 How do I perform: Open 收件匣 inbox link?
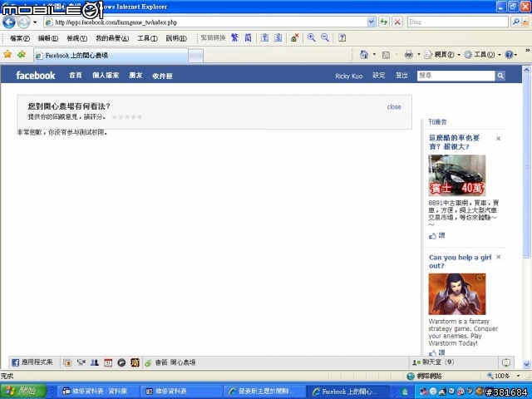click(162, 76)
